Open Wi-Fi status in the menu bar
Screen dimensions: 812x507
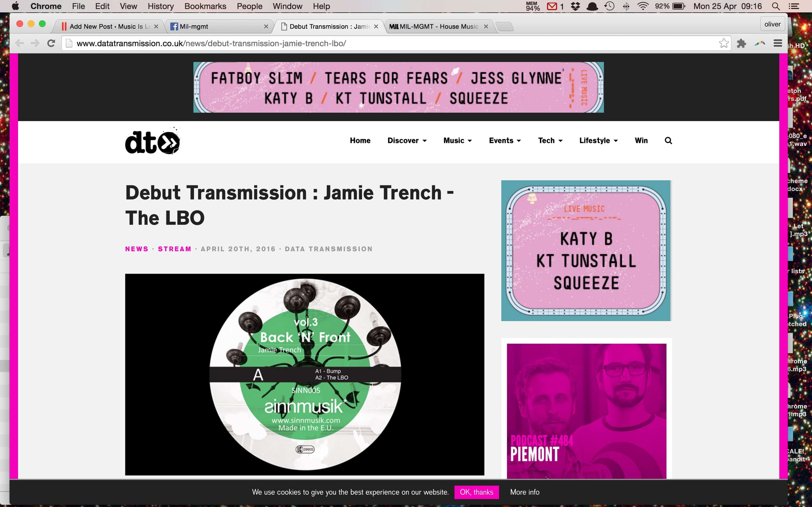643,6
